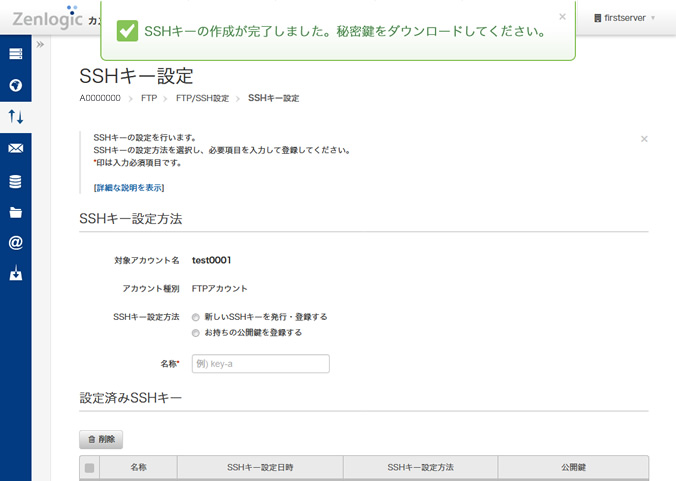The height and width of the screenshot is (481, 676).
Task: Click the 削除 delete button
Action: click(101, 439)
